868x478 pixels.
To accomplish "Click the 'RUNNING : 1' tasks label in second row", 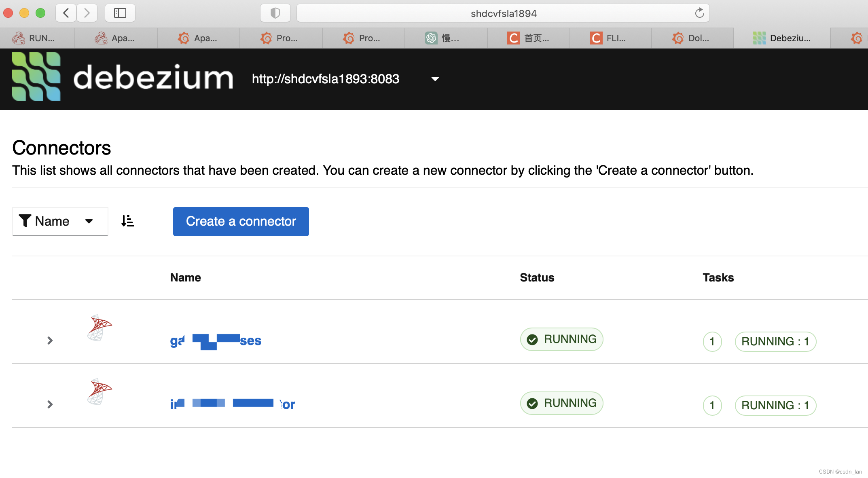I will (x=775, y=406).
